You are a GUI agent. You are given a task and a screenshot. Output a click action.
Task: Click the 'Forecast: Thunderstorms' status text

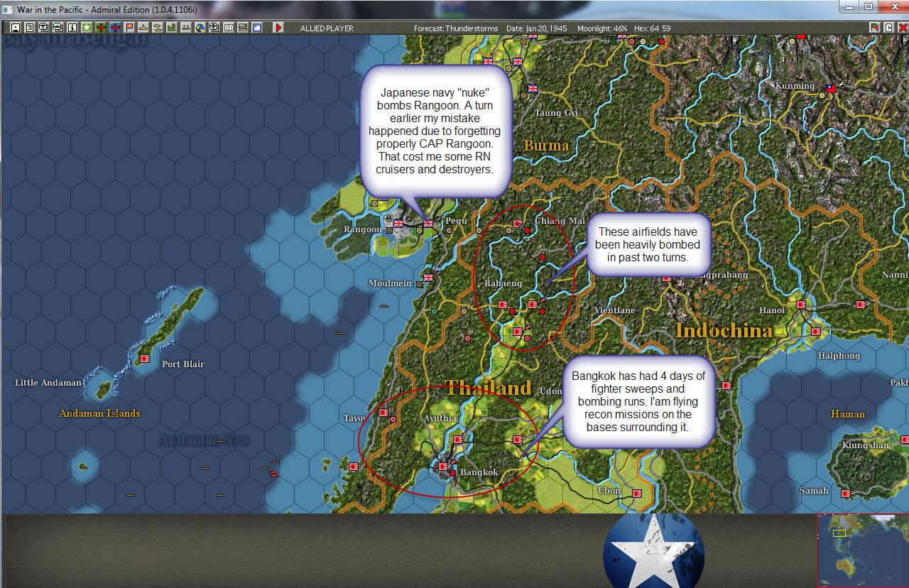[x=455, y=28]
